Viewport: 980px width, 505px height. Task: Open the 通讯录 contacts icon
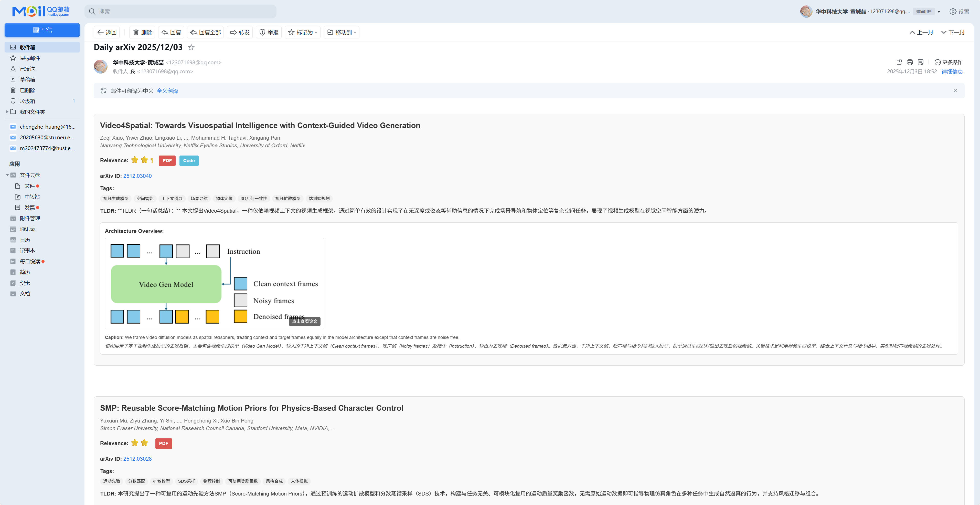tap(13, 229)
